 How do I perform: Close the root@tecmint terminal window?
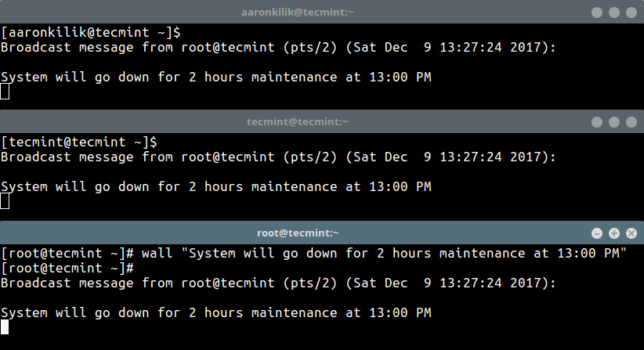631,233
